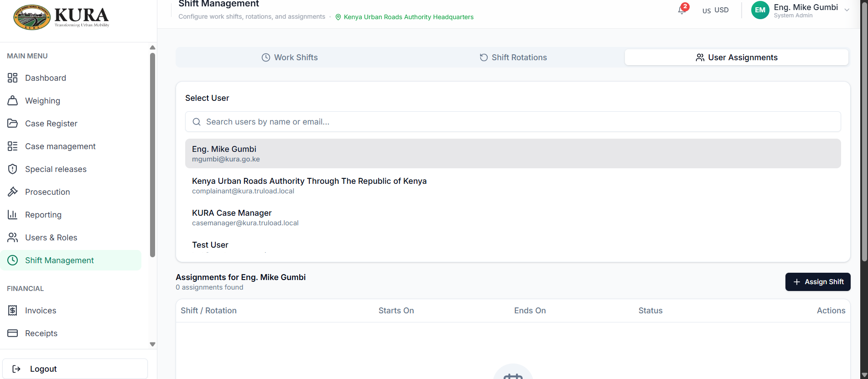Select Kenya Urban Roads Authority complainant user
The width and height of the screenshot is (868, 379).
(513, 186)
